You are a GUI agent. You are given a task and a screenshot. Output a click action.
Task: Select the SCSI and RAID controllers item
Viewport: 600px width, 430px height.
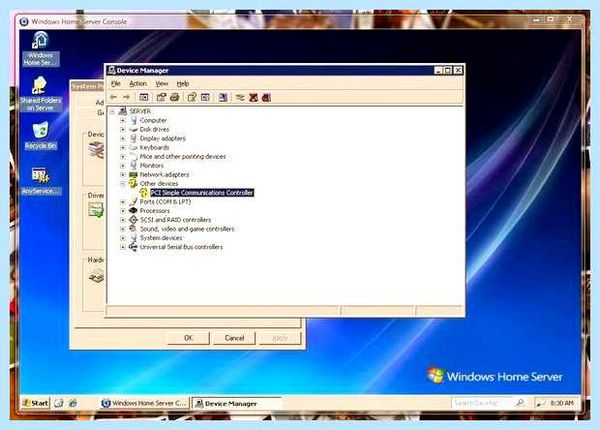176,220
